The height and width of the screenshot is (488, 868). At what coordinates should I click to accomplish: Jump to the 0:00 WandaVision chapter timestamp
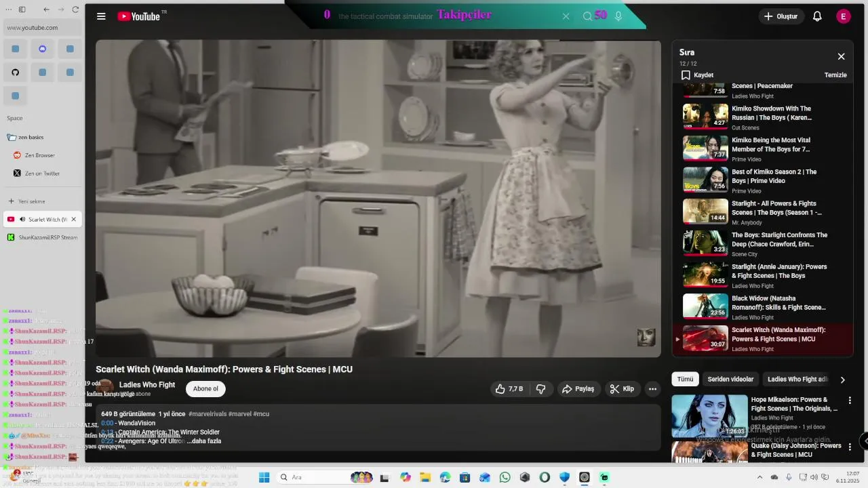pos(107,423)
